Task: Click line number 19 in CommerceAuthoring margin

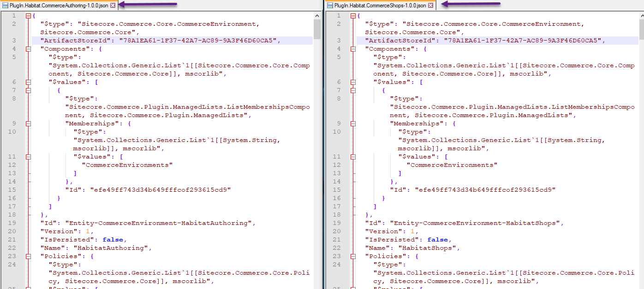Action: point(12,223)
